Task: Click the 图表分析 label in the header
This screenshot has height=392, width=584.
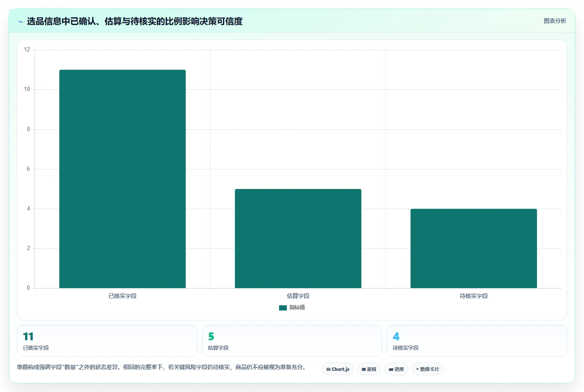Action: click(x=555, y=21)
